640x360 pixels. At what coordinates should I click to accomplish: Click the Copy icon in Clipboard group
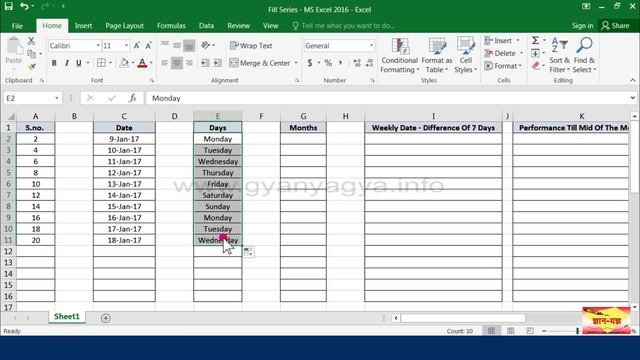point(31,53)
